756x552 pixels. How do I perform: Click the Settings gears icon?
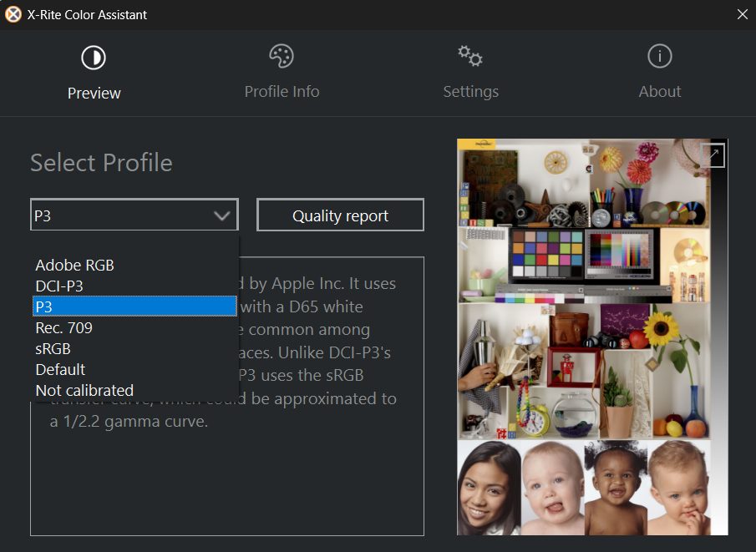(470, 56)
